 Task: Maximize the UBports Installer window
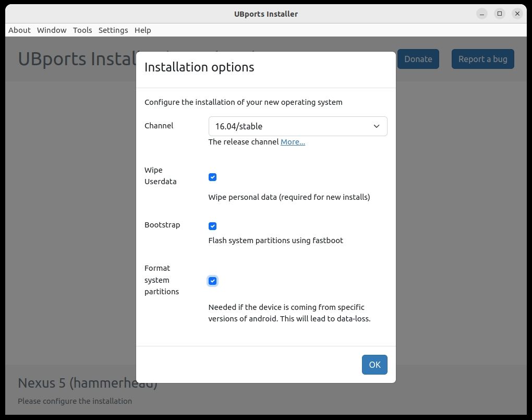[500, 14]
